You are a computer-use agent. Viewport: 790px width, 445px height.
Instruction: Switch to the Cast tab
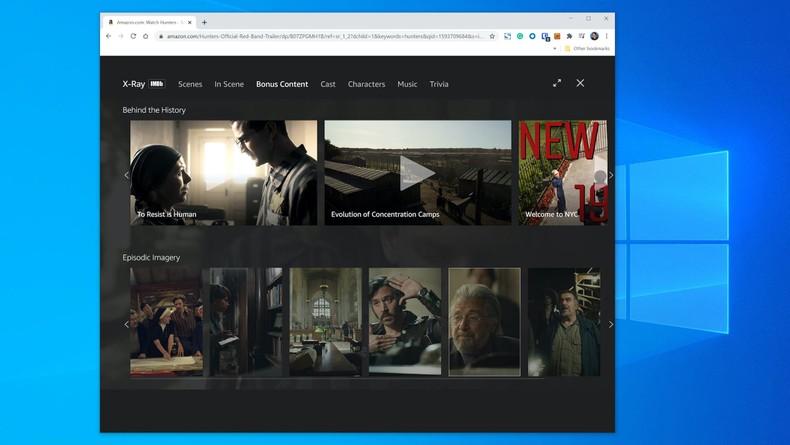pyautogui.click(x=328, y=84)
